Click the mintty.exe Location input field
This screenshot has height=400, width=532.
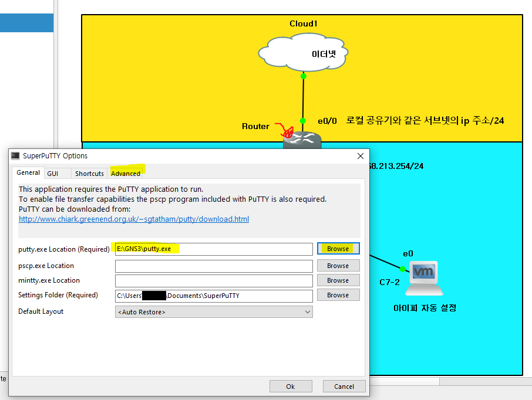click(214, 281)
